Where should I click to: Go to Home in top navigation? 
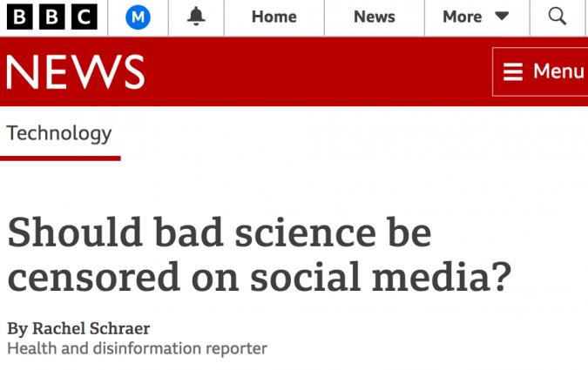coord(274,17)
